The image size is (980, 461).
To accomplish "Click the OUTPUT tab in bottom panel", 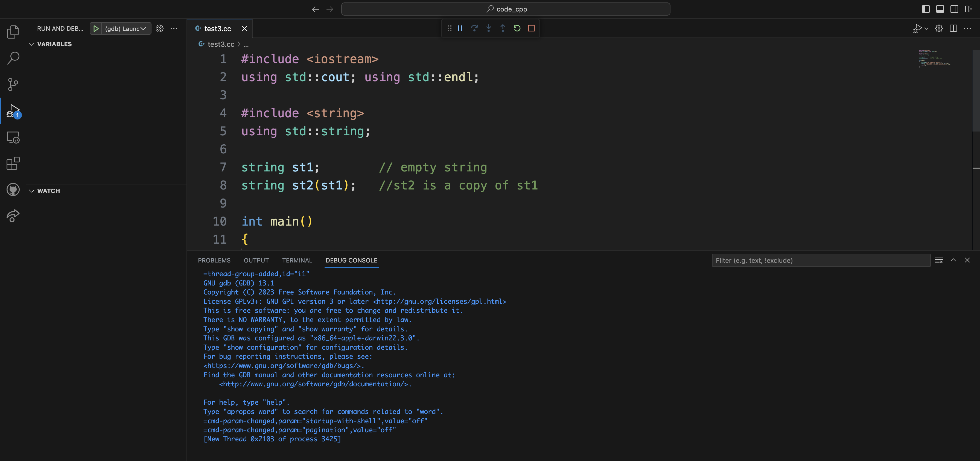I will point(256,259).
